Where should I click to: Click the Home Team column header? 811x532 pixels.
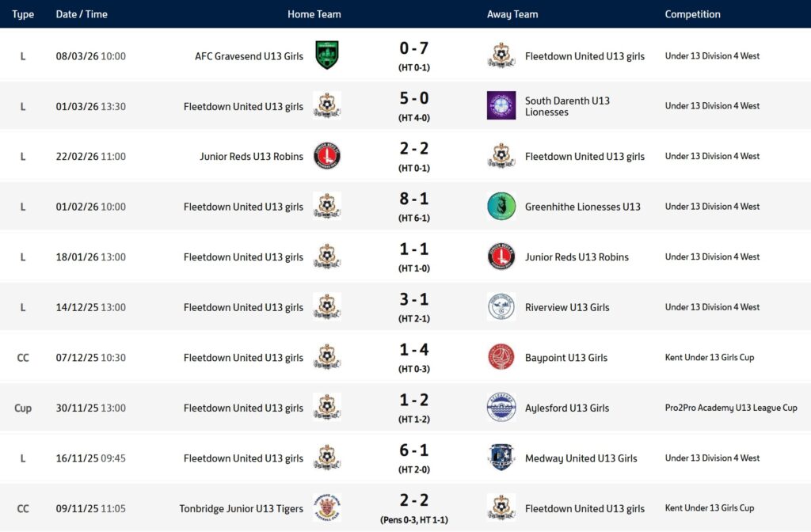(314, 14)
